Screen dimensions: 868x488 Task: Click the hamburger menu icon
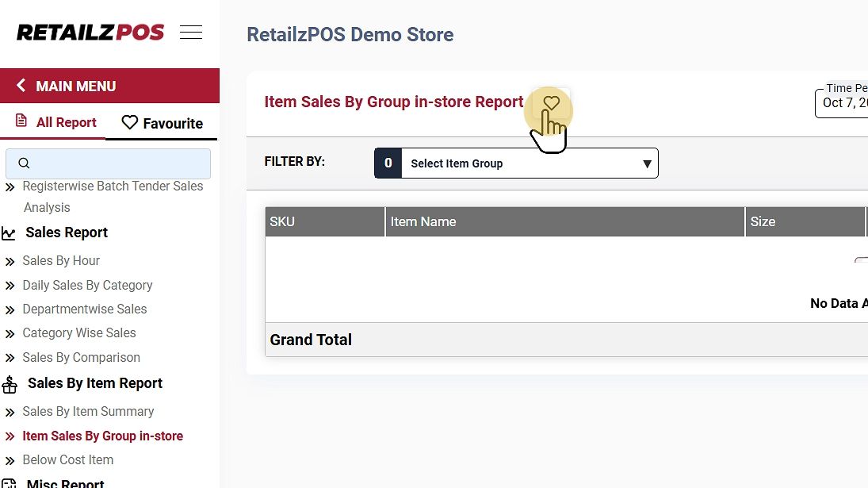point(190,33)
